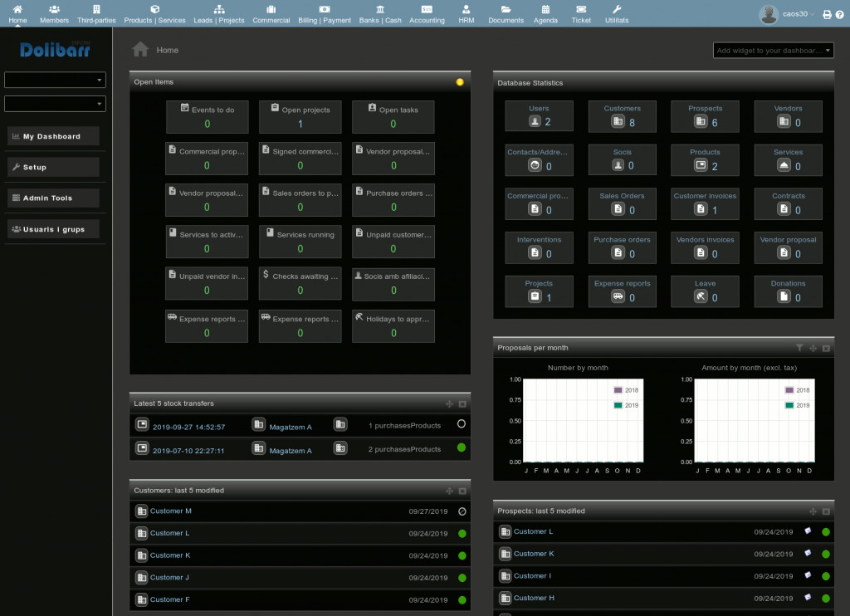Click the printer icon in top bar
This screenshot has height=616, width=850.
[828, 15]
